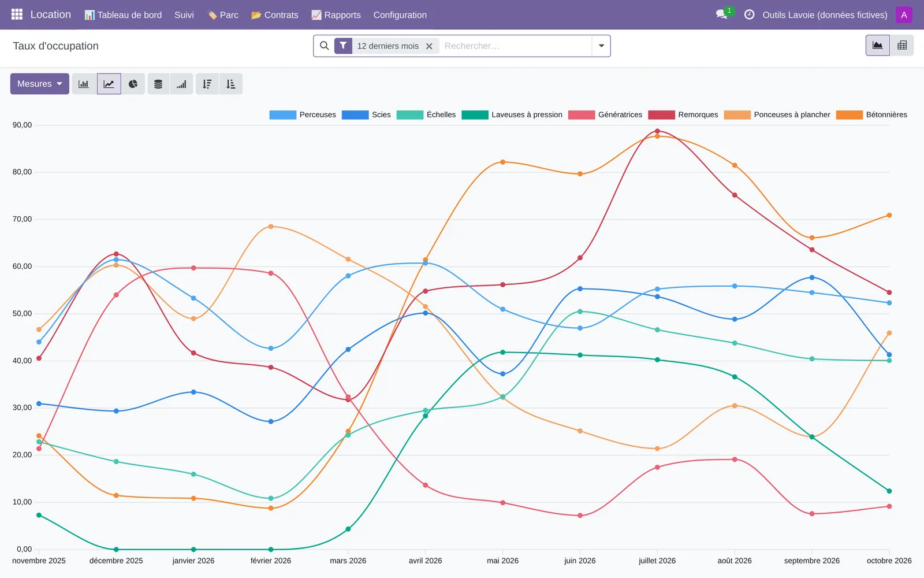924x578 pixels.
Task: Toggle cumulative chart mode
Action: [181, 84]
